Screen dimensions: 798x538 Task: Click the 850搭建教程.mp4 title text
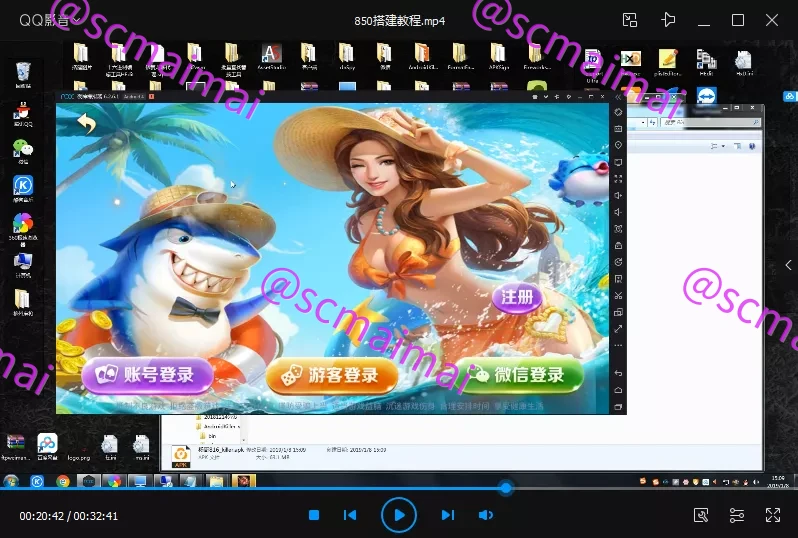(x=400, y=21)
